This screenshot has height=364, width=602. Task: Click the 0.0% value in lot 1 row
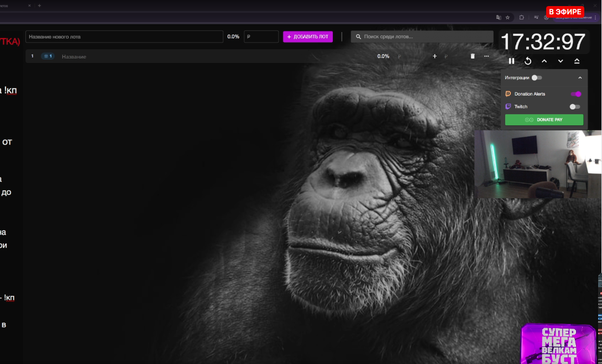tap(383, 56)
